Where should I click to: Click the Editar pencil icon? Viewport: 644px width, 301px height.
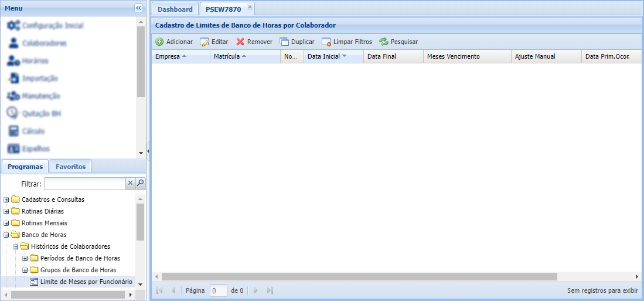(x=205, y=42)
